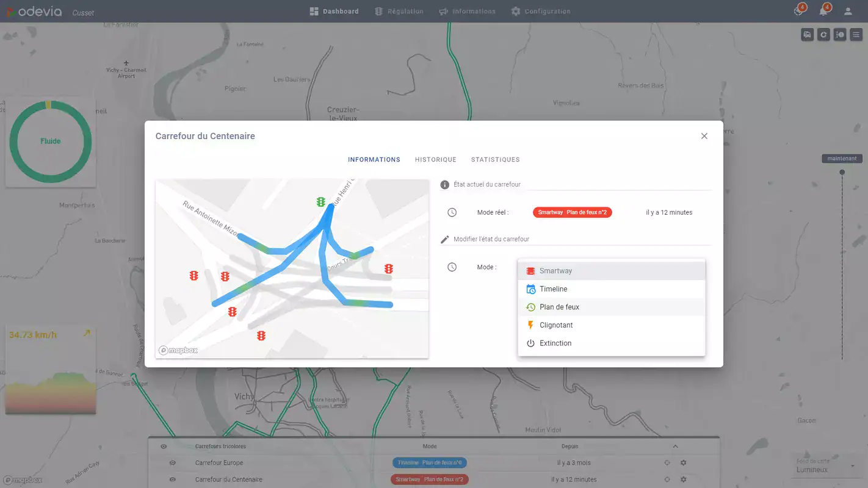Screen dimensions: 868x488
Task: Open the notifications bell icon
Action: 823,11
